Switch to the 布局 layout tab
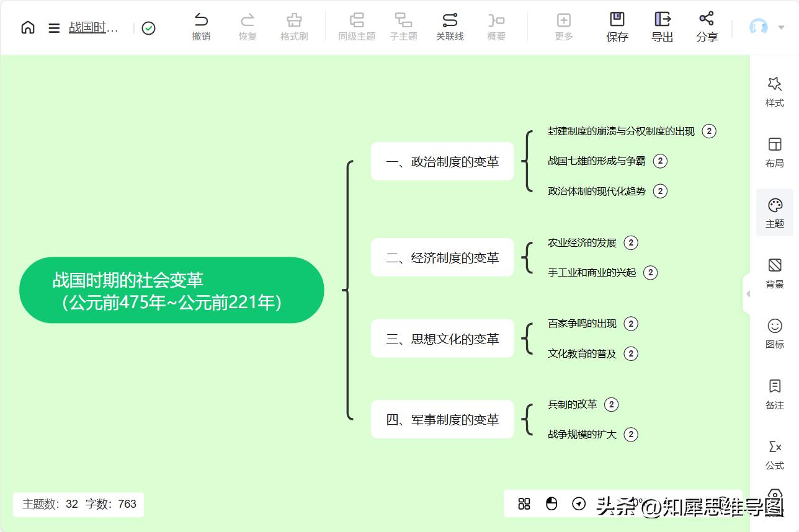Viewport: 799px width, 532px height. pos(774,152)
